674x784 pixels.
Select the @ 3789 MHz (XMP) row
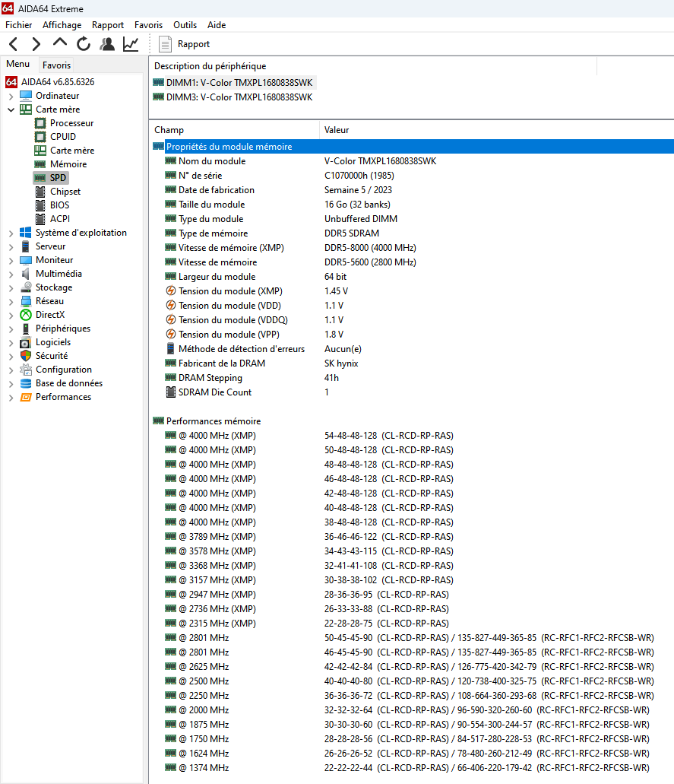[x=413, y=537]
